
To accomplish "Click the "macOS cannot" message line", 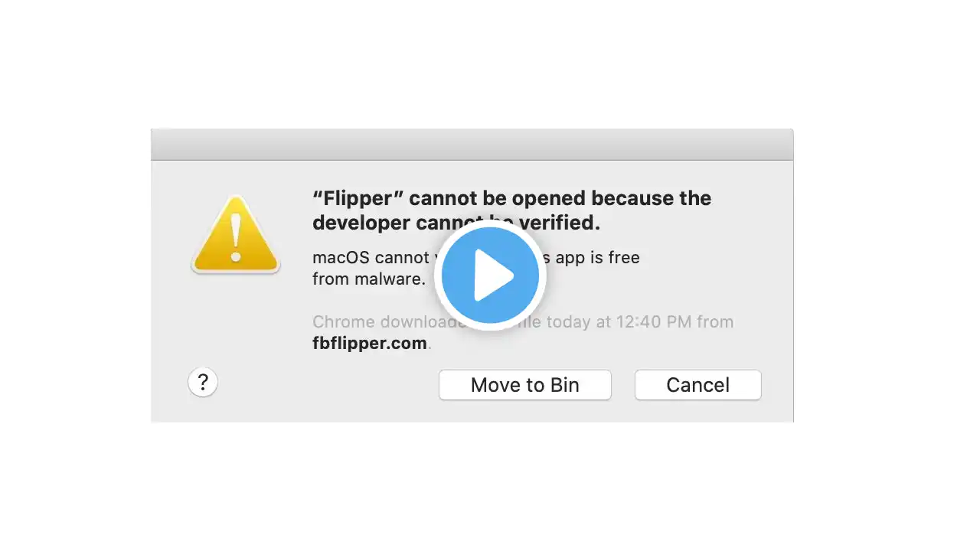I will click(371, 258).
